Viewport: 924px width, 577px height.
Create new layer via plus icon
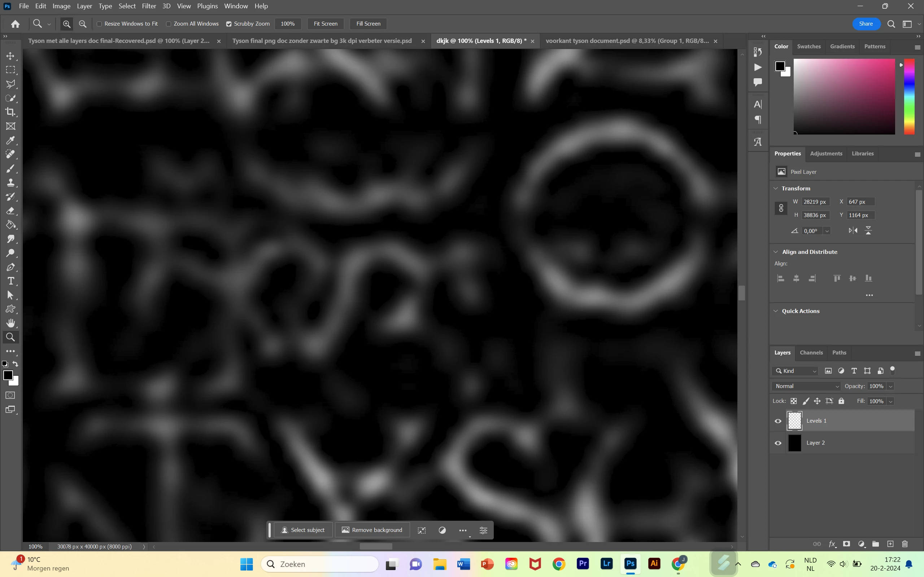tap(890, 544)
